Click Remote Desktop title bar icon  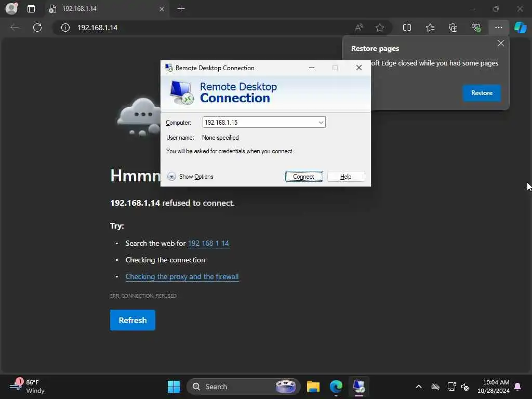(169, 68)
